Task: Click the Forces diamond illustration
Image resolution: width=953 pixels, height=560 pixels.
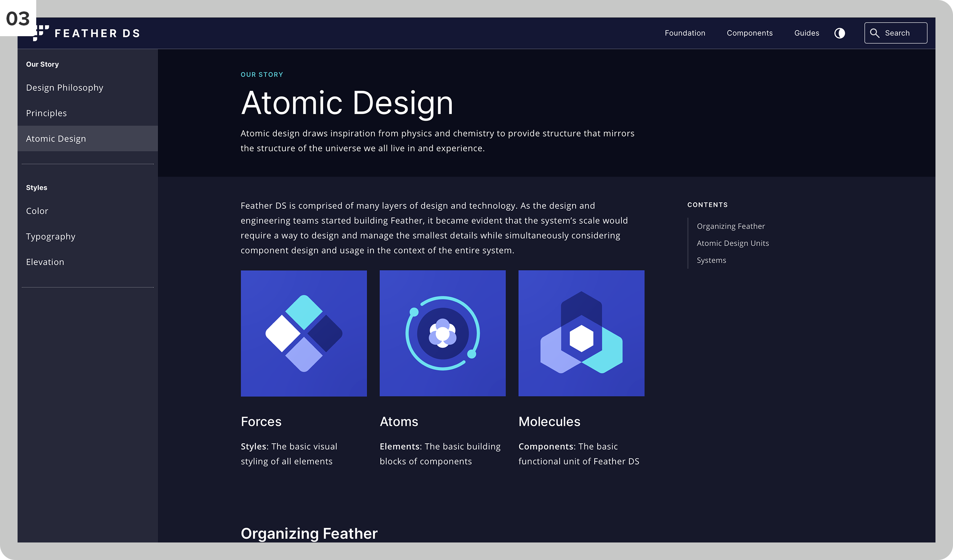Action: pyautogui.click(x=304, y=333)
